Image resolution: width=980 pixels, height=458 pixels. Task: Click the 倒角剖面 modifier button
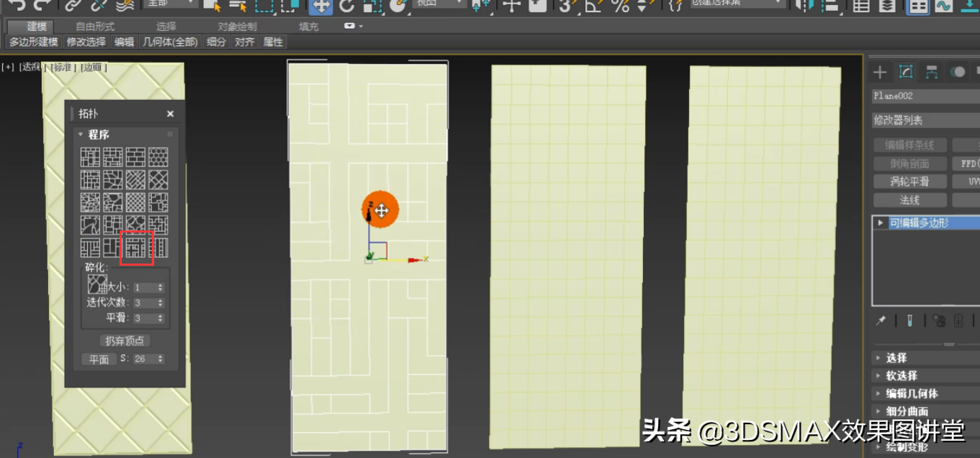[909, 163]
